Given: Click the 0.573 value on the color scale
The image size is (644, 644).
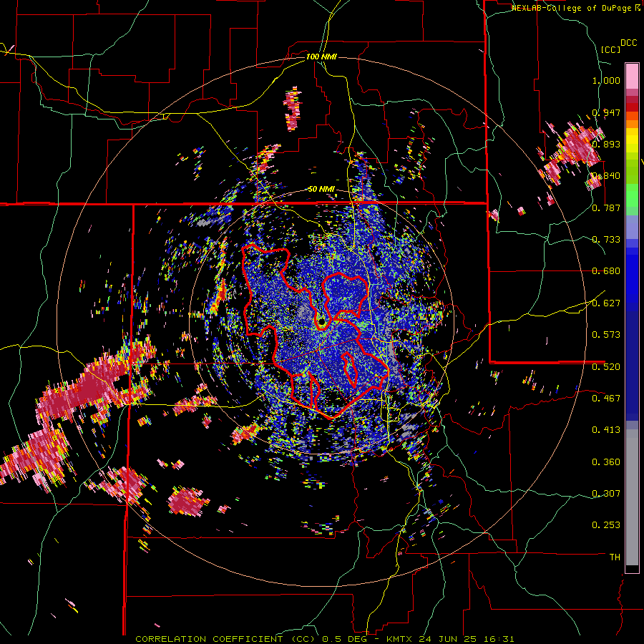Looking at the screenshot, I should [x=606, y=335].
